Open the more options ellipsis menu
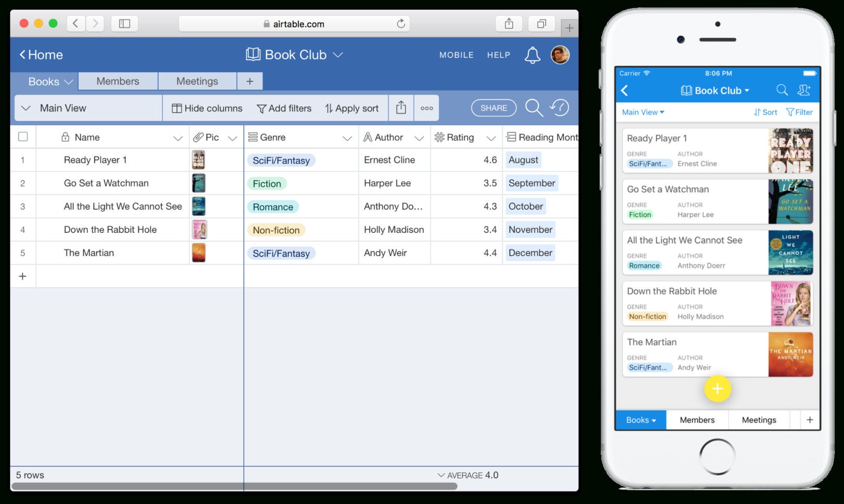 pos(426,108)
